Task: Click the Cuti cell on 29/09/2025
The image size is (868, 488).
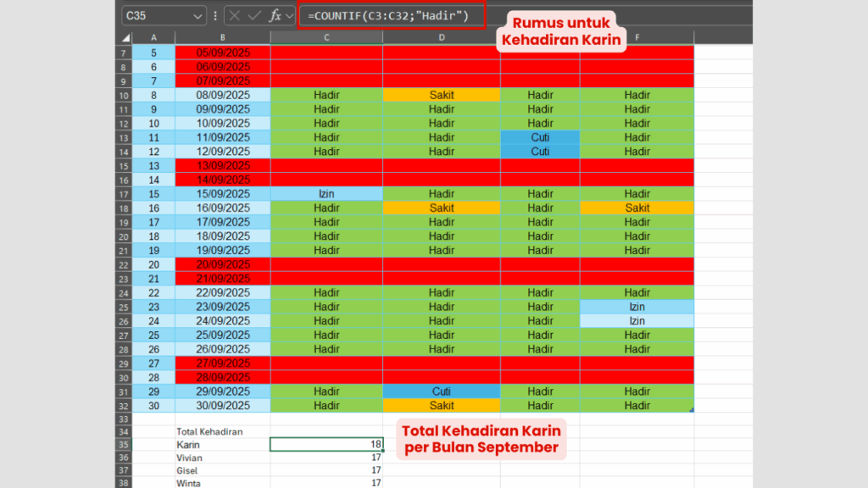Action: coord(441,391)
